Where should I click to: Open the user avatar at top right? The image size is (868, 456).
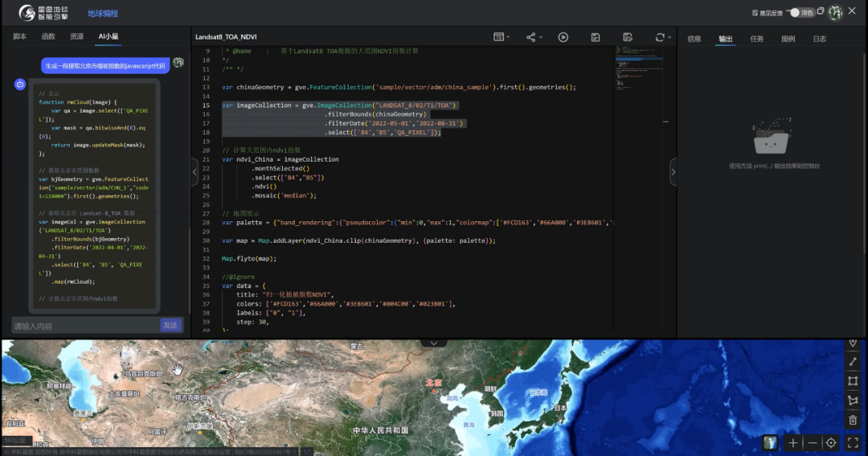click(x=835, y=12)
